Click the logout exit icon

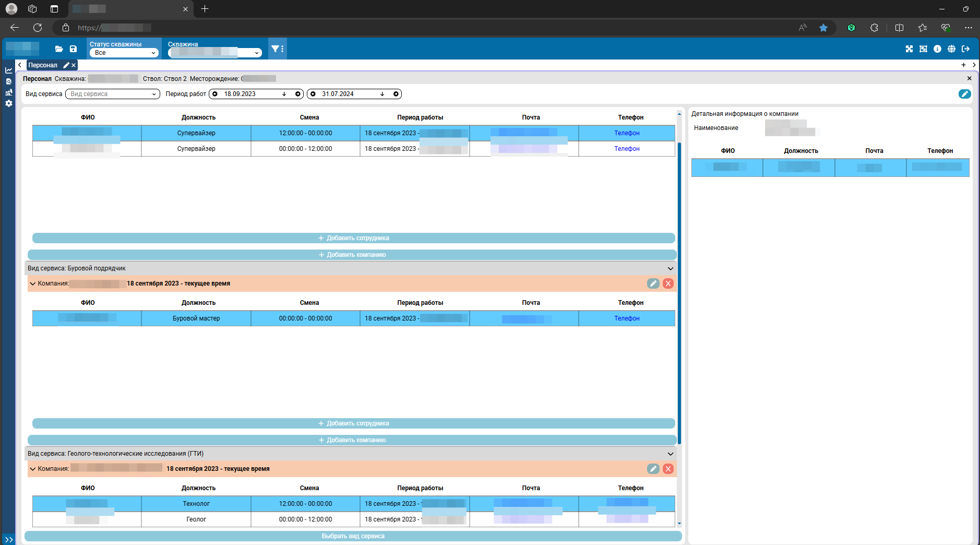click(965, 49)
